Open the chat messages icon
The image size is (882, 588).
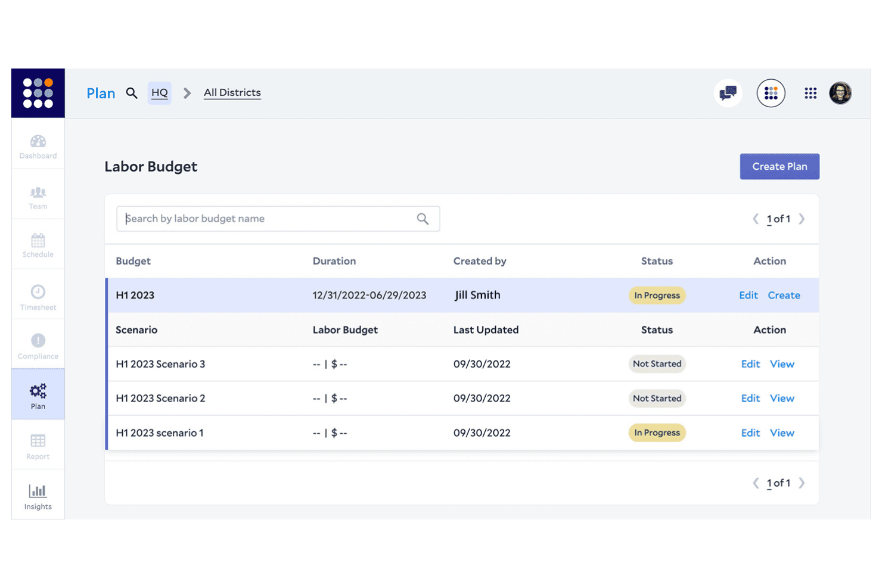click(728, 93)
